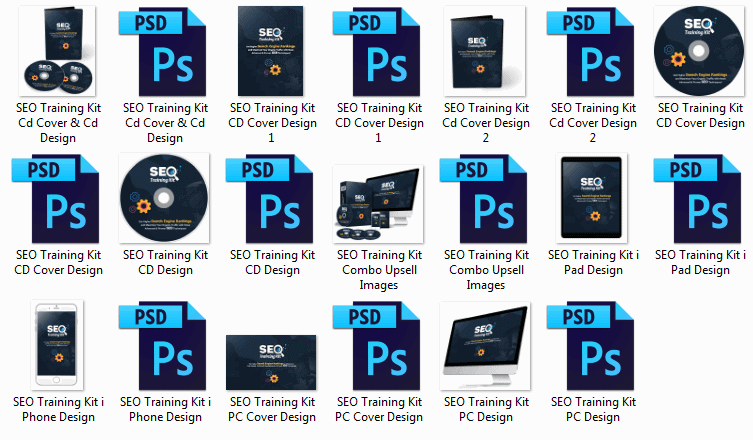Click 'PC Design' filename under PSD icon
The width and height of the screenshot is (753, 440).
pos(593,409)
